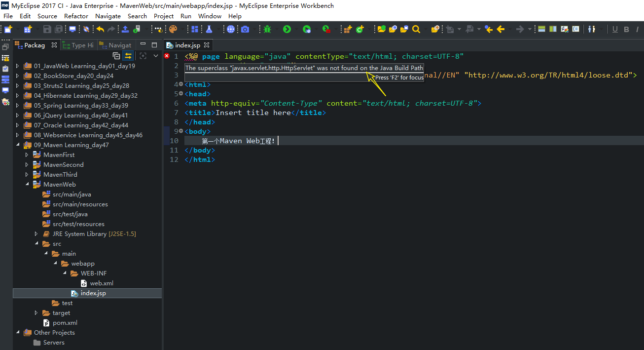Screen dimensions: 644x350
Task: Start debugging with the green bug icon
Action: point(267,29)
